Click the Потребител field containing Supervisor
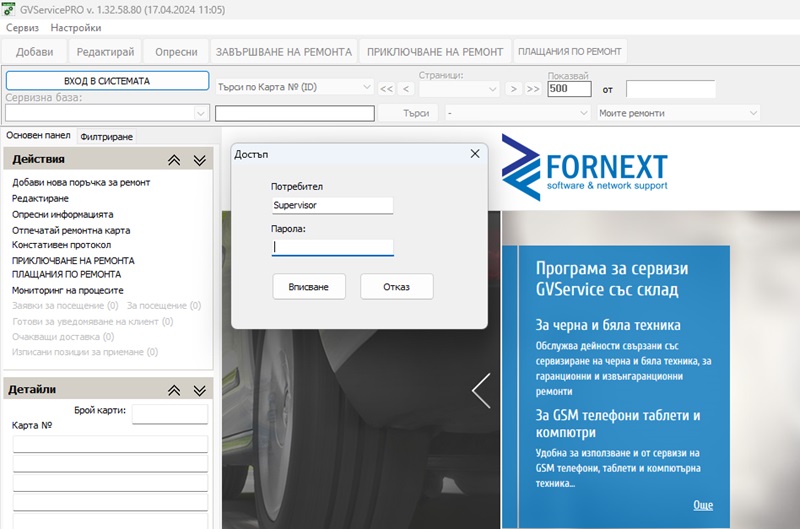The image size is (800, 529). (x=332, y=205)
